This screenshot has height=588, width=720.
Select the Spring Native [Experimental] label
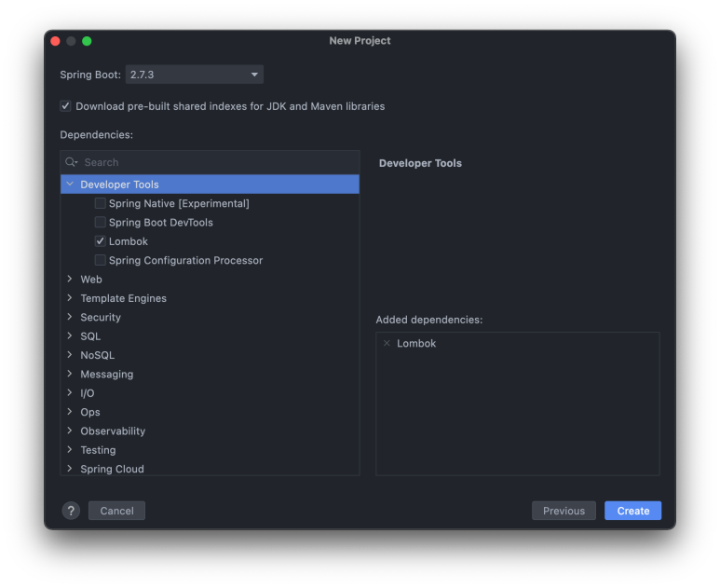179,203
